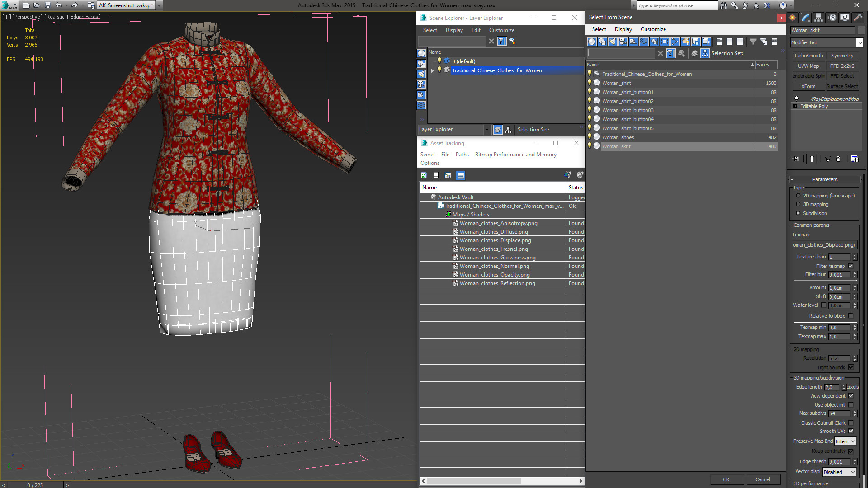Open the Vector displ dropdown
Image resolution: width=868 pixels, height=488 pixels.
click(x=840, y=472)
